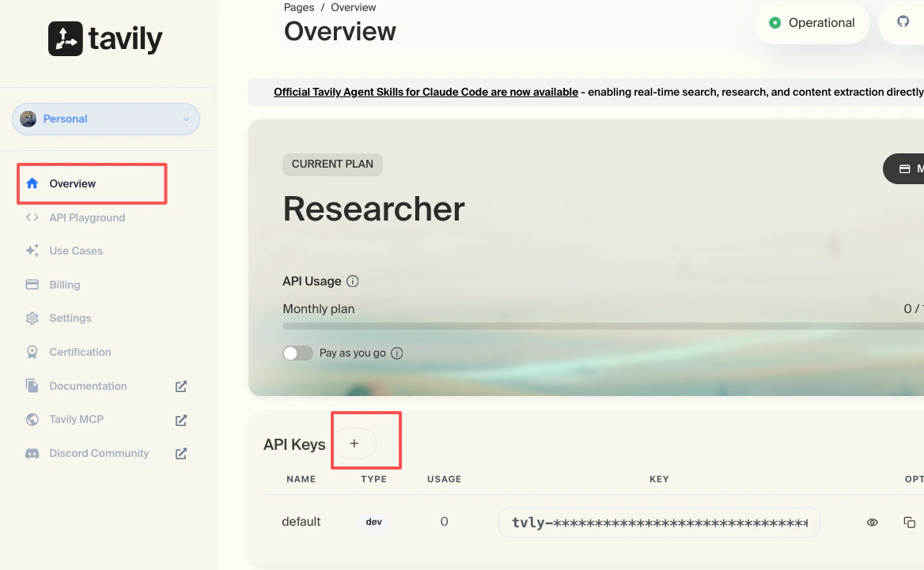Click the Billing card icon
The width and height of the screenshot is (924, 570).
[32, 285]
